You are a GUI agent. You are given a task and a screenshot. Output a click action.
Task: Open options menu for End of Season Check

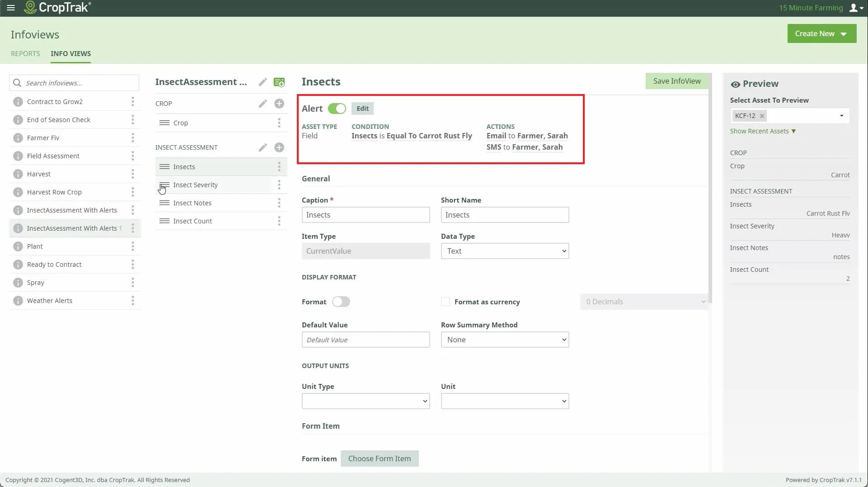(133, 120)
